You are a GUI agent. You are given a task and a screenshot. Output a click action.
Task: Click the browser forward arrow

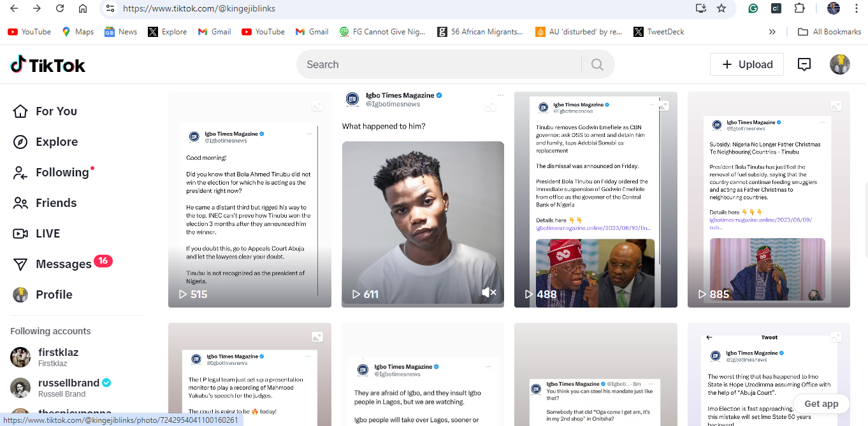point(37,8)
